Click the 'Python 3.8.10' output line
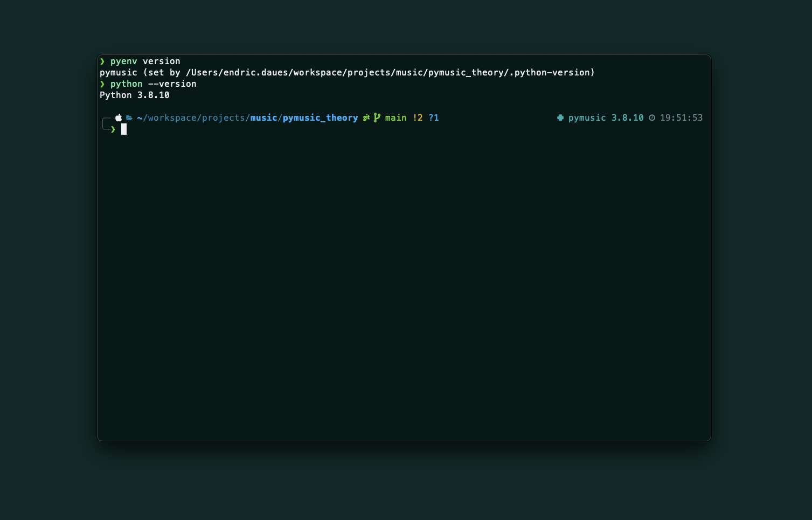Image resolution: width=812 pixels, height=520 pixels. (135, 95)
